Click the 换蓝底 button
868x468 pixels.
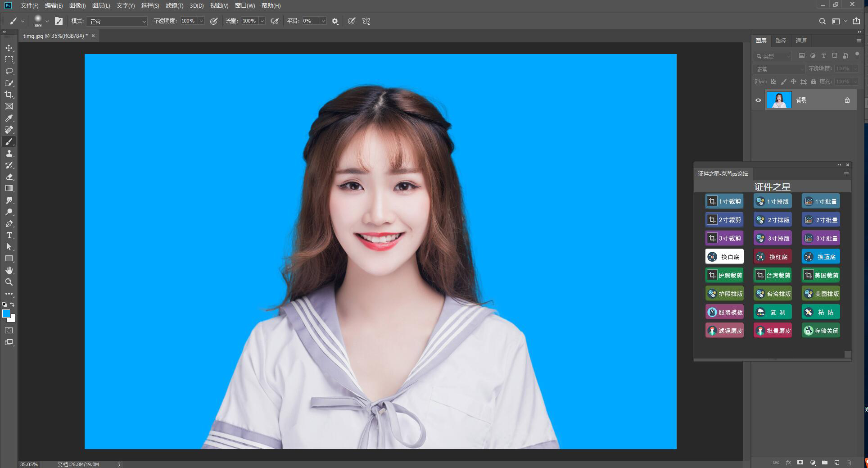tap(821, 257)
